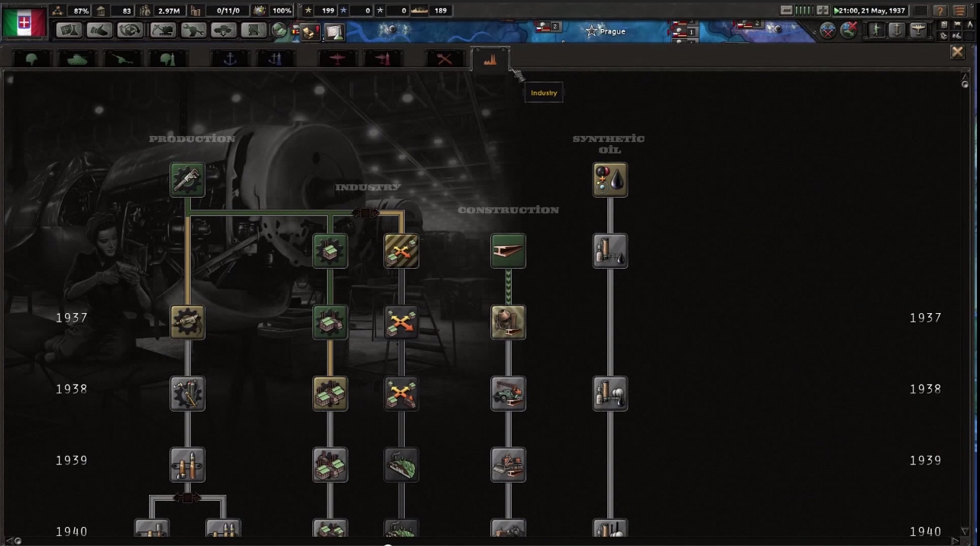Open the Recruit and Deploy tank button
Viewport: 980px width, 546px height.
click(224, 31)
